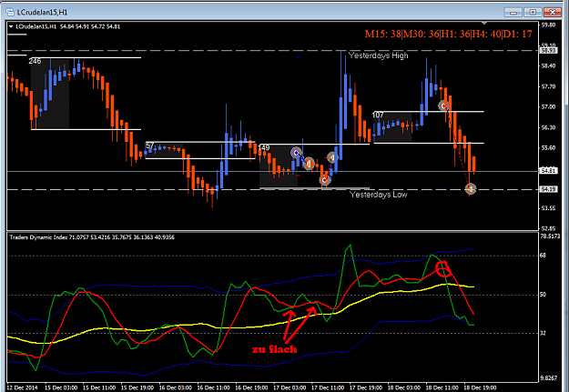This screenshot has height=392, width=569.
Task: Click the 107 range label
Action: tap(378, 115)
